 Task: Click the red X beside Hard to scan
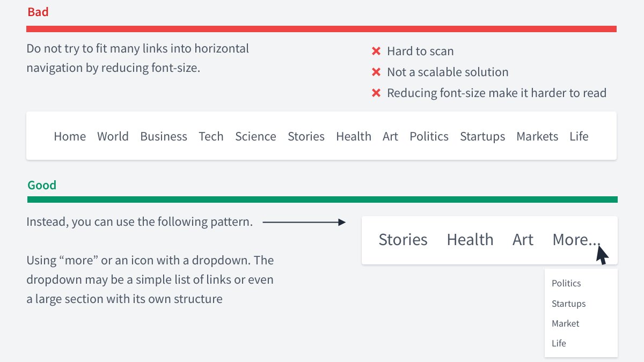[376, 51]
